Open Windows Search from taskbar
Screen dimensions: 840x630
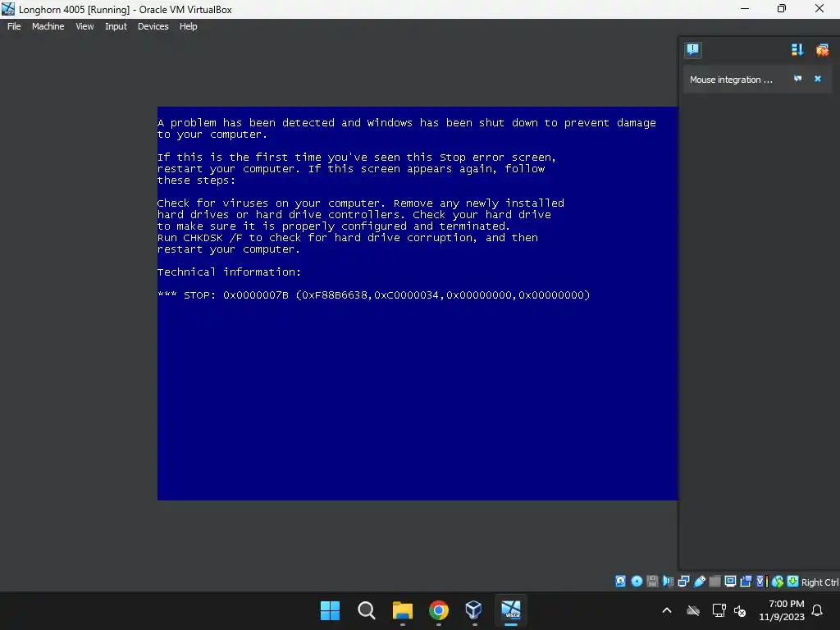tap(367, 610)
